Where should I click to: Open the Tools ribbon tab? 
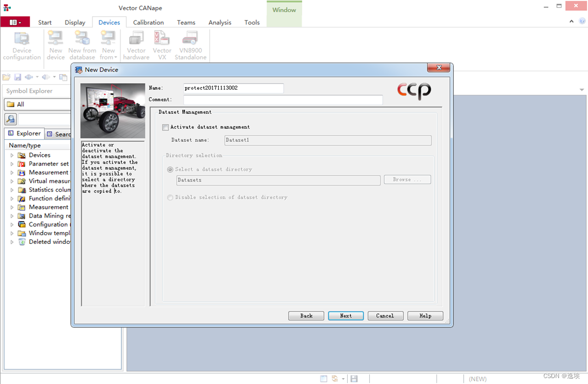[252, 23]
